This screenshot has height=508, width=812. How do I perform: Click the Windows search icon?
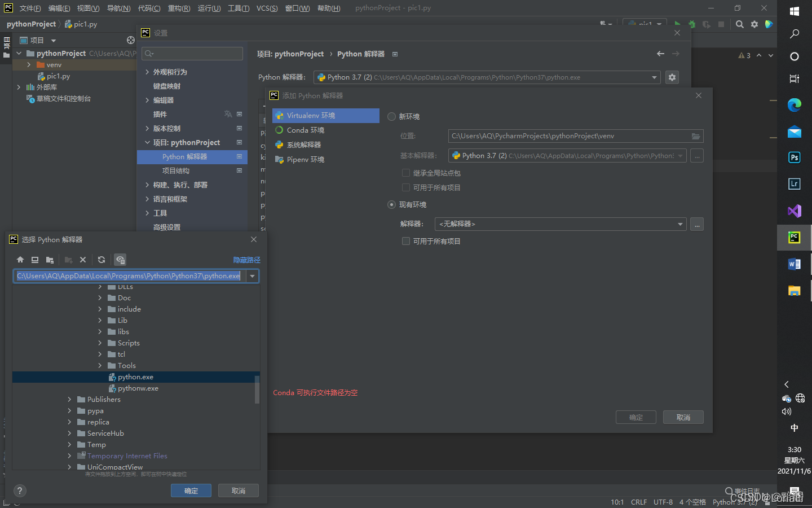pyautogui.click(x=795, y=34)
